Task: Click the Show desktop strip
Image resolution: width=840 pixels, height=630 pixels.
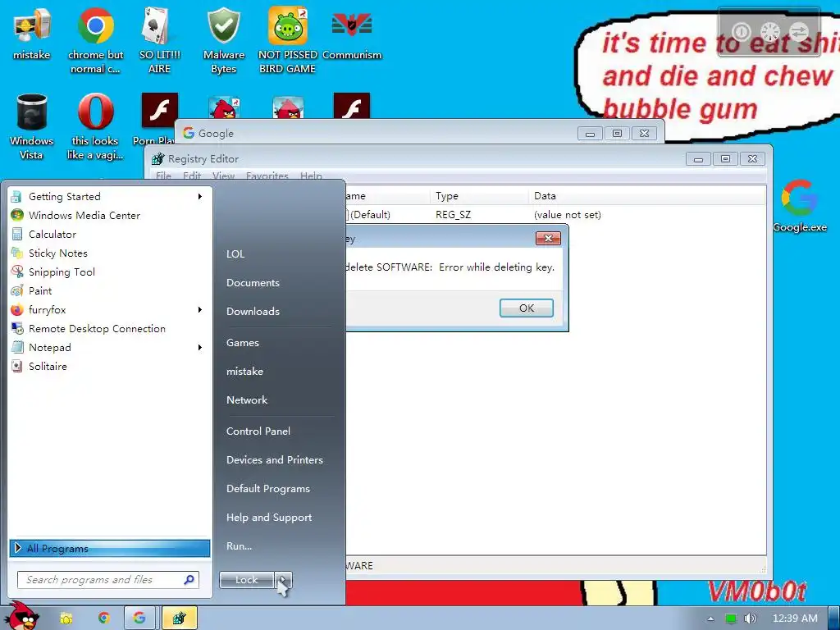Action: (834, 619)
